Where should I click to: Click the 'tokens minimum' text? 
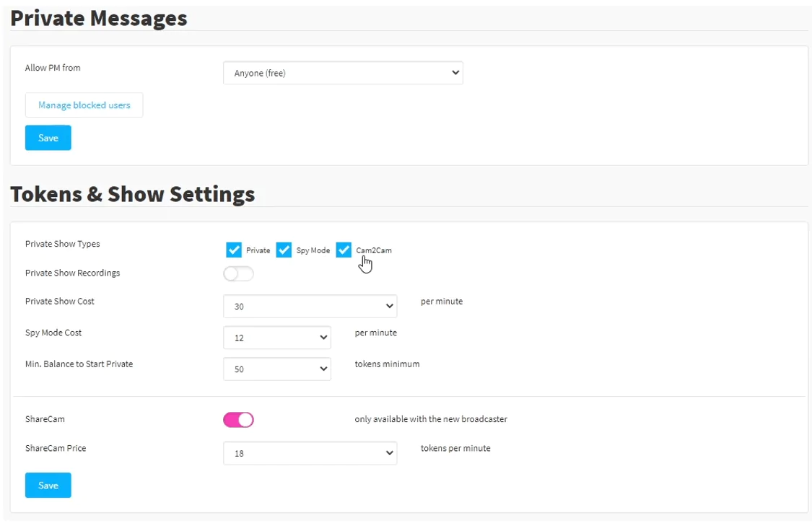click(387, 364)
